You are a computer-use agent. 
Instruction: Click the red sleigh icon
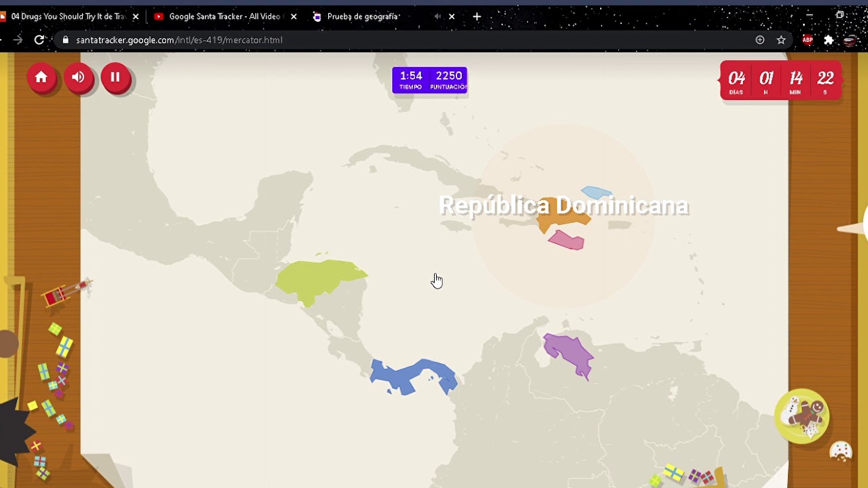click(x=66, y=293)
